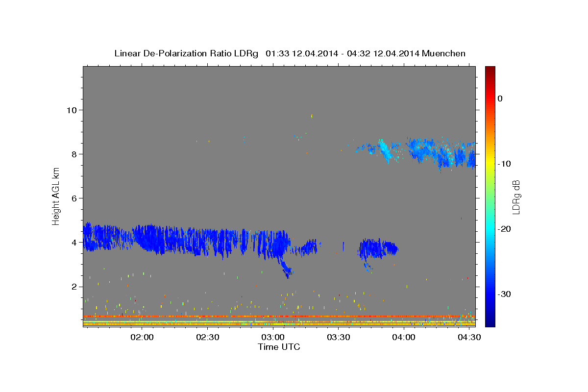Click the '0' colorbar value label
This screenshot has height=392, width=588.
(x=500, y=98)
